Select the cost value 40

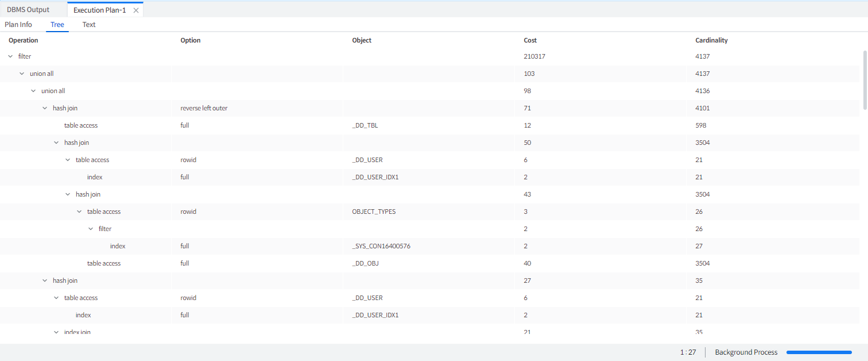point(528,263)
